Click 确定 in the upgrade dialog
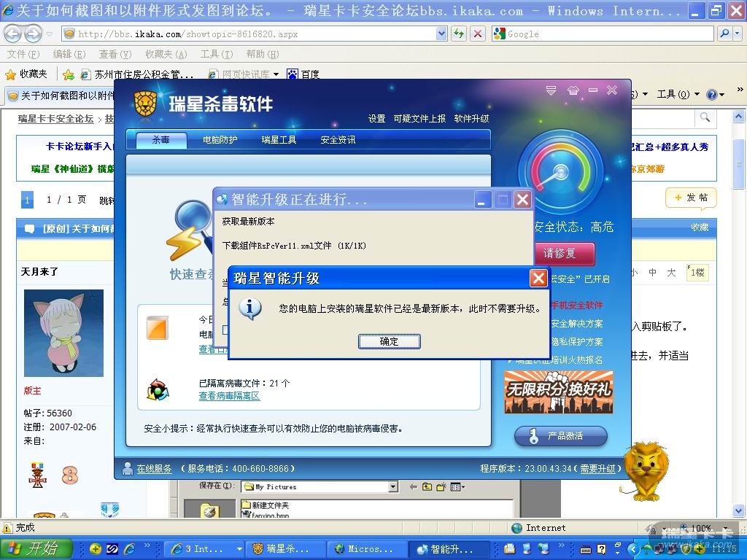Viewport: 747px width, 560px height. point(390,341)
